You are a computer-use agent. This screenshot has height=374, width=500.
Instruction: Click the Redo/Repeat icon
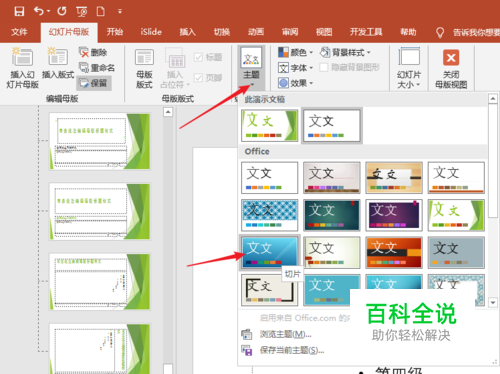62,11
